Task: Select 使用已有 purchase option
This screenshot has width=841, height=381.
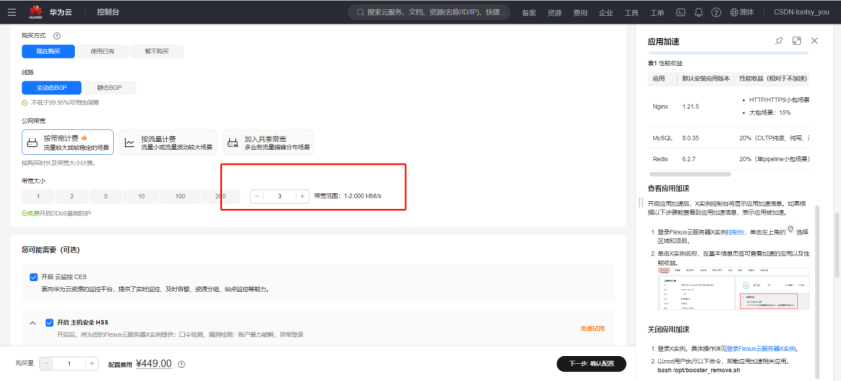Action: pos(102,52)
